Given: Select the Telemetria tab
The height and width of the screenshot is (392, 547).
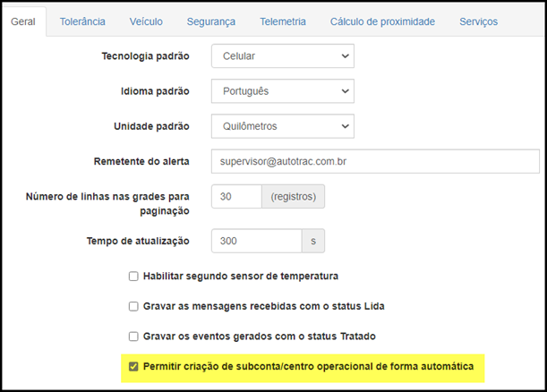Looking at the screenshot, I should click(x=283, y=21).
